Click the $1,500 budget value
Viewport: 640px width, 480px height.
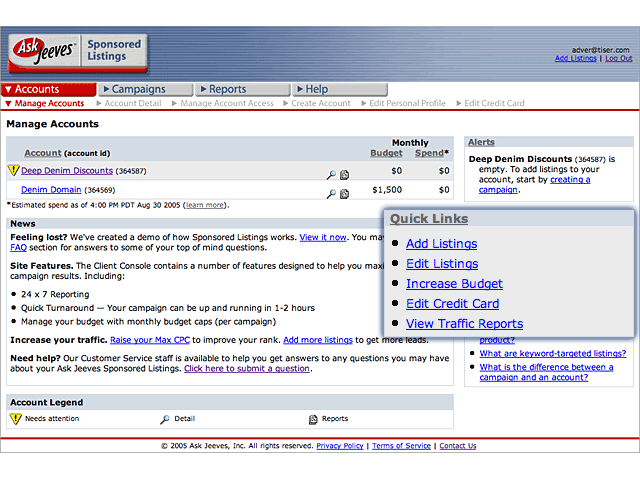point(387,190)
